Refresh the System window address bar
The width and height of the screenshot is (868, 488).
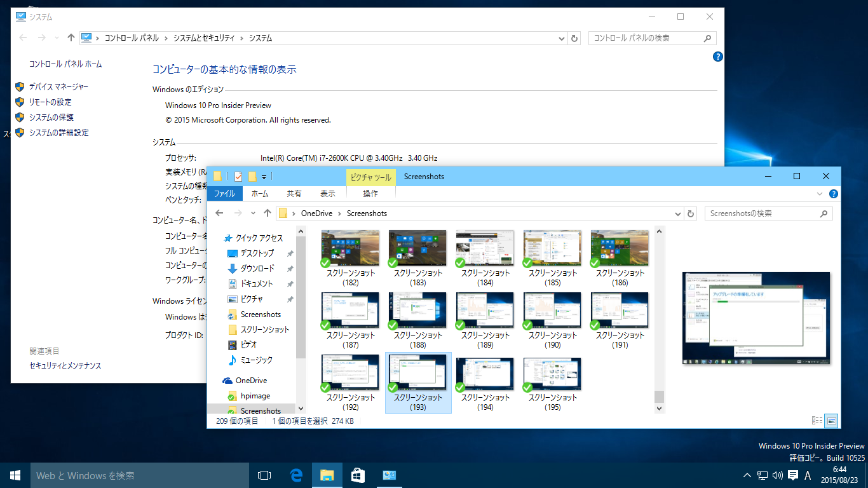pyautogui.click(x=574, y=38)
